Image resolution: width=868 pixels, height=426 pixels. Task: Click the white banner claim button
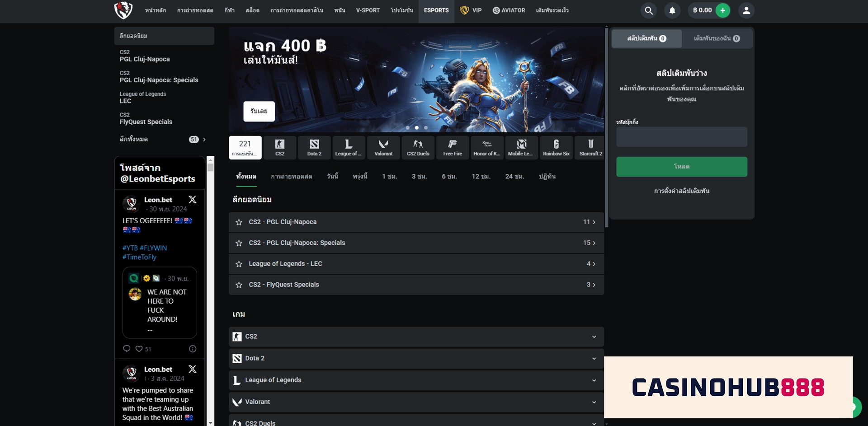coord(259,111)
